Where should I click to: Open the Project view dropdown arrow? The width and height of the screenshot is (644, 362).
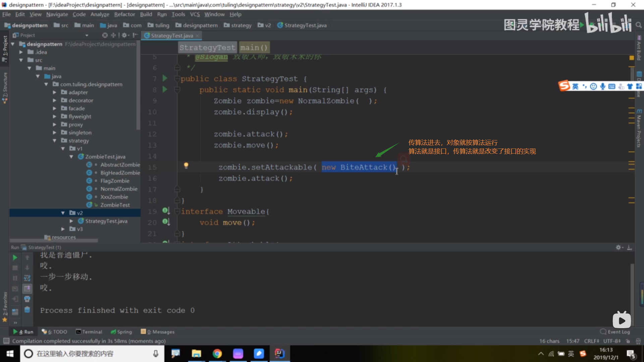click(87, 35)
